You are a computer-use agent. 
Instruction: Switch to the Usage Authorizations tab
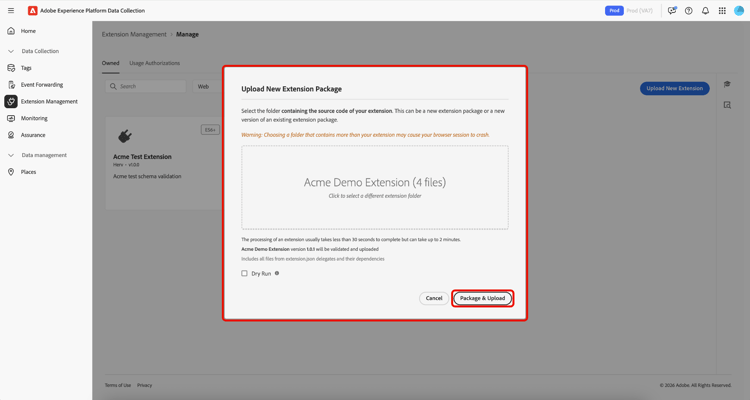click(x=154, y=63)
